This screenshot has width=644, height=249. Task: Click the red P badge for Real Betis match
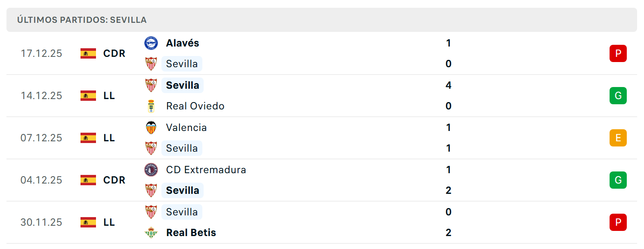[618, 222]
